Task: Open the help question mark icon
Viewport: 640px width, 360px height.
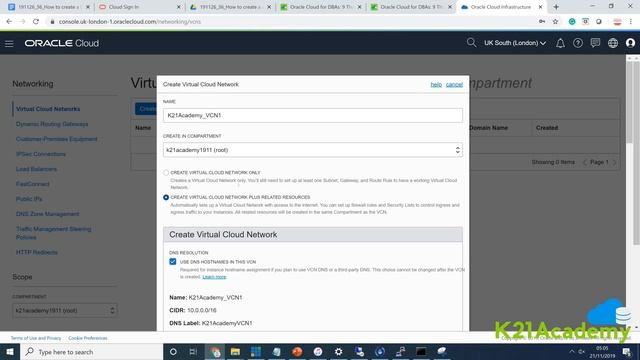Action: click(578, 43)
